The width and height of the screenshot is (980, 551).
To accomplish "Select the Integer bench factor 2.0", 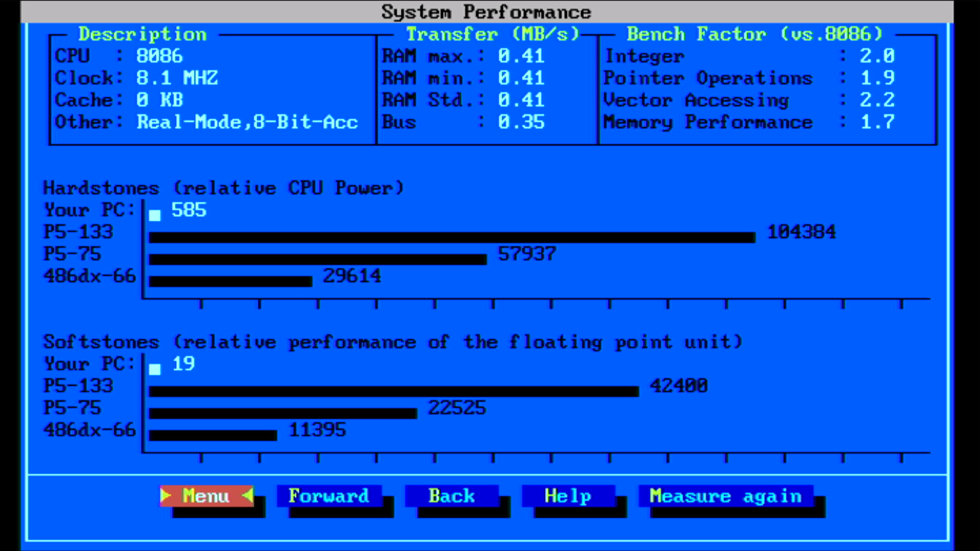I will pos(877,56).
